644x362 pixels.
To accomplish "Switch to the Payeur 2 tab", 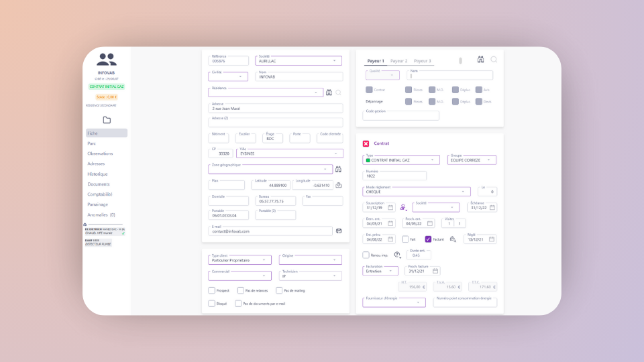I will click(x=398, y=61).
